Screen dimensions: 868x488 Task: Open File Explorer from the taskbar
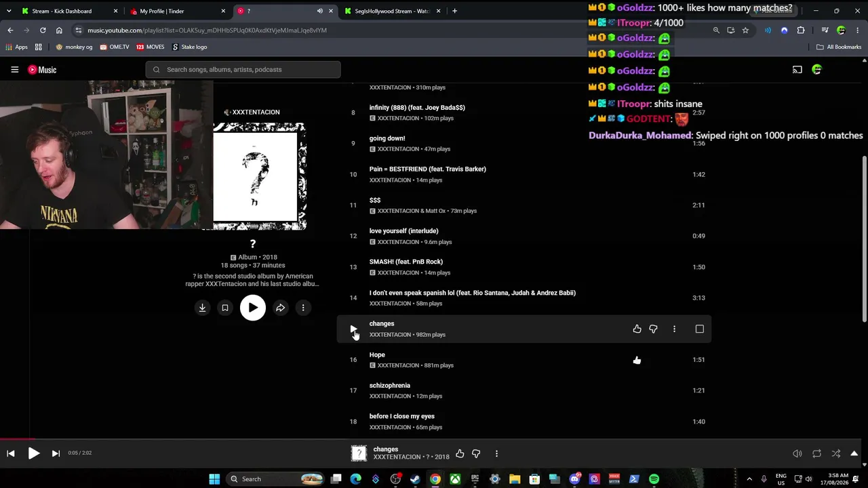pyautogui.click(x=515, y=479)
